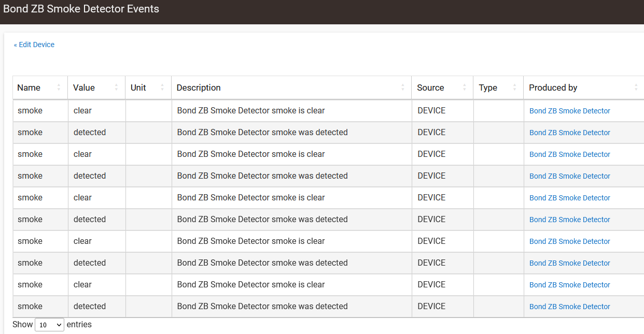Click the page title Bond ZB Smoke Detector Events

[81, 9]
